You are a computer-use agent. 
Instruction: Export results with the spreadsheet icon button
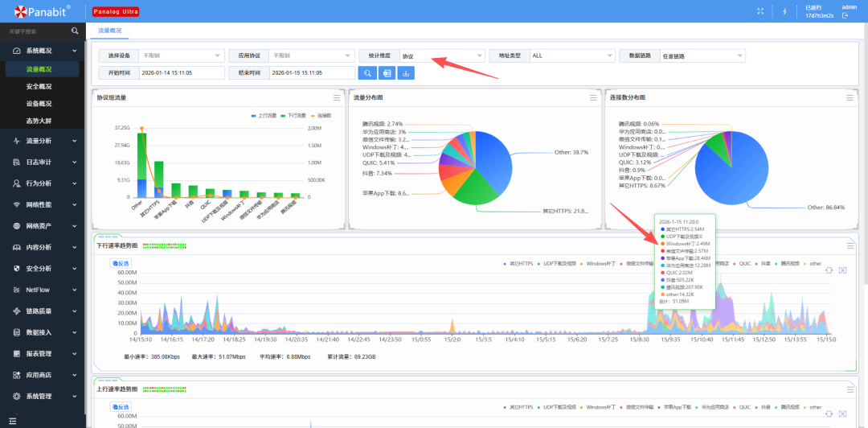click(387, 73)
